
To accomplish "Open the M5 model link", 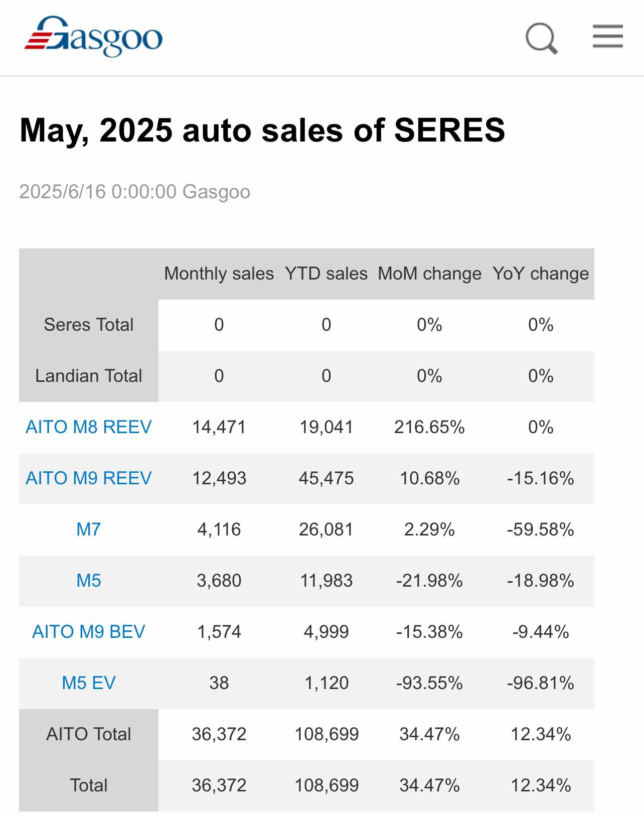I will coord(89,581).
